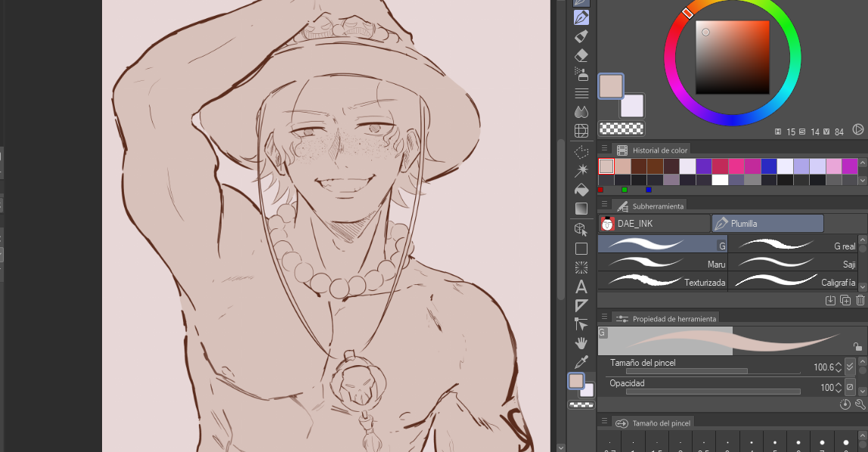This screenshot has height=452, width=868.
Task: Pick the white swatch in color history
Action: coord(720,180)
